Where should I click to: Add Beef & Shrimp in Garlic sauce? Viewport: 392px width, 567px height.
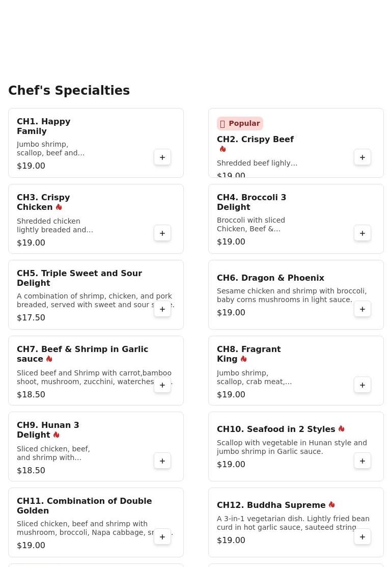(x=162, y=385)
